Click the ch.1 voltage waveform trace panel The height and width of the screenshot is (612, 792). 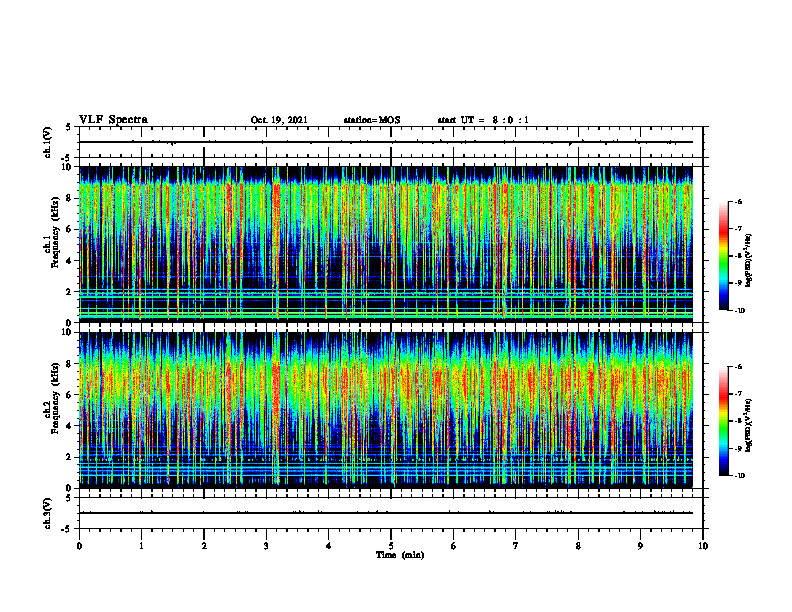tap(391, 142)
